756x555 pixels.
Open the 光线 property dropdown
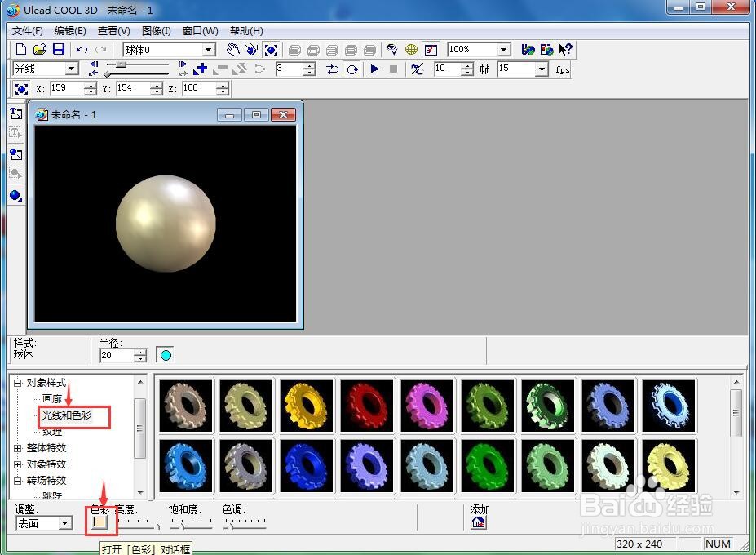[72, 69]
